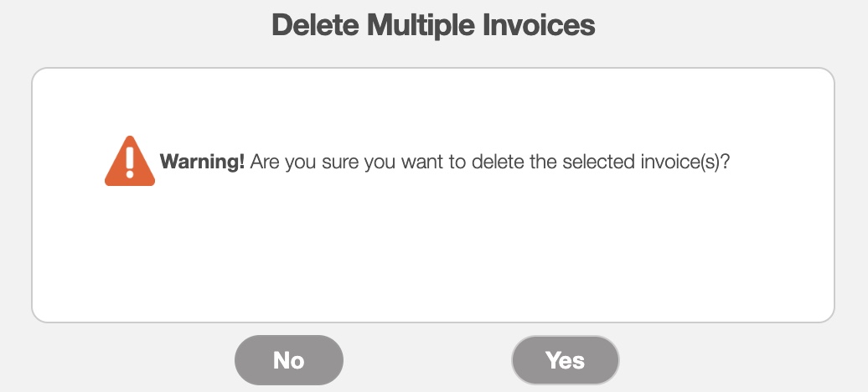Confirm invoice deletion with Yes

point(565,360)
